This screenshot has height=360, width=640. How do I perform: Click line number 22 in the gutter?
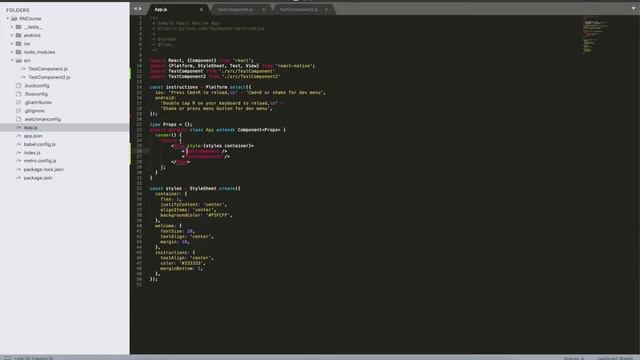pyautogui.click(x=139, y=130)
